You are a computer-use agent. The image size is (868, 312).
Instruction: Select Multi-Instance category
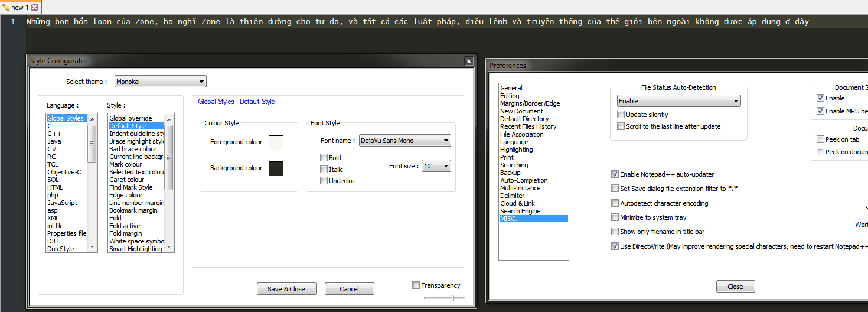tap(521, 188)
